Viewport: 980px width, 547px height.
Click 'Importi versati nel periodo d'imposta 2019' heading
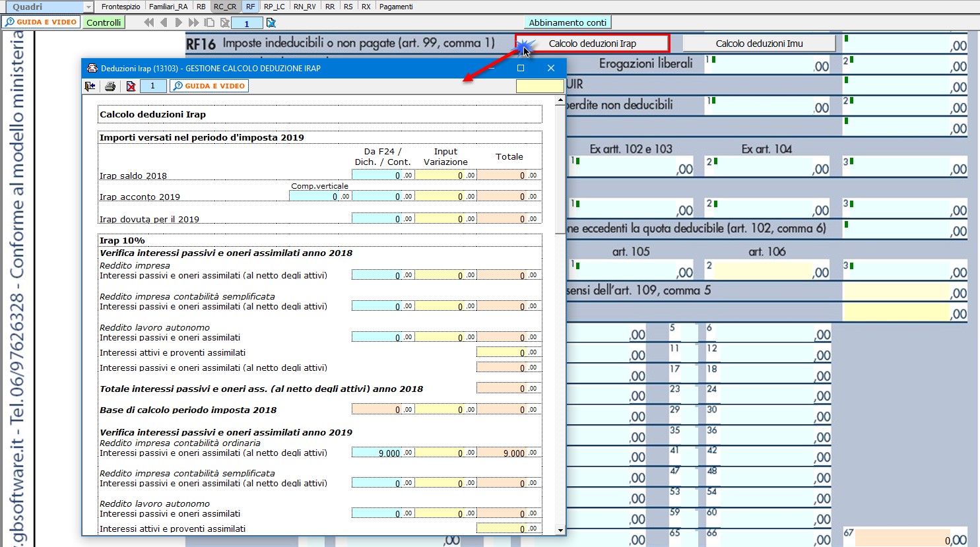202,137
